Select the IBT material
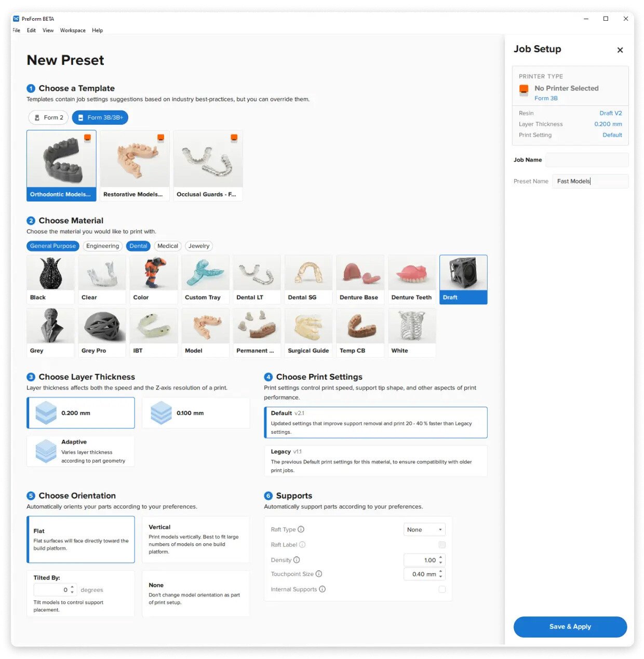644x659 pixels. [154, 332]
